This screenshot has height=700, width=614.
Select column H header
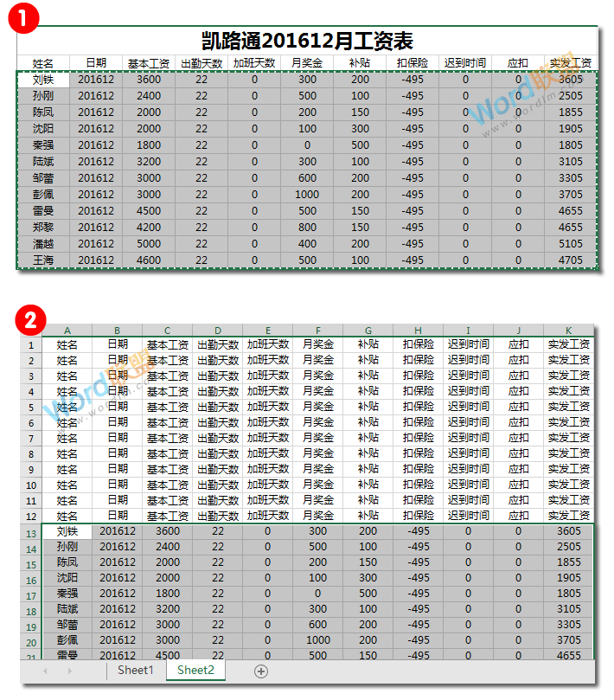pos(418,331)
